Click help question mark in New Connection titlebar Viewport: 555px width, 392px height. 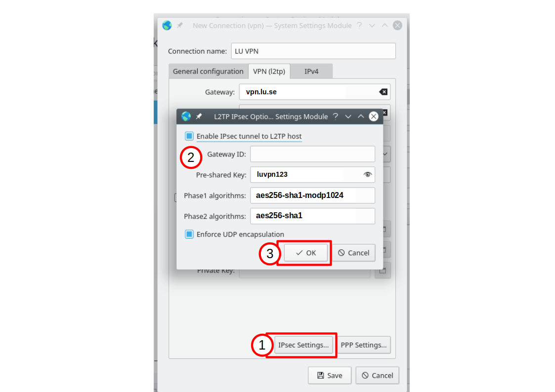(x=359, y=26)
